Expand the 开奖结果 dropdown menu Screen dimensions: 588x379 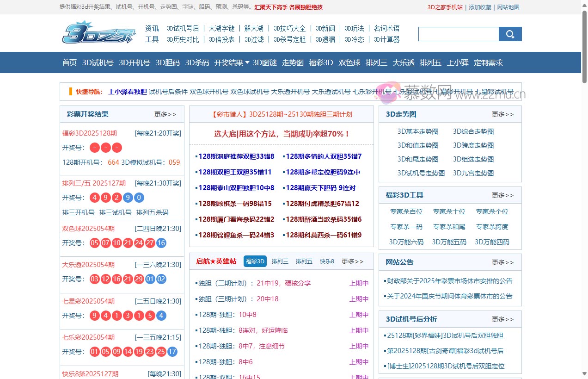click(232, 62)
